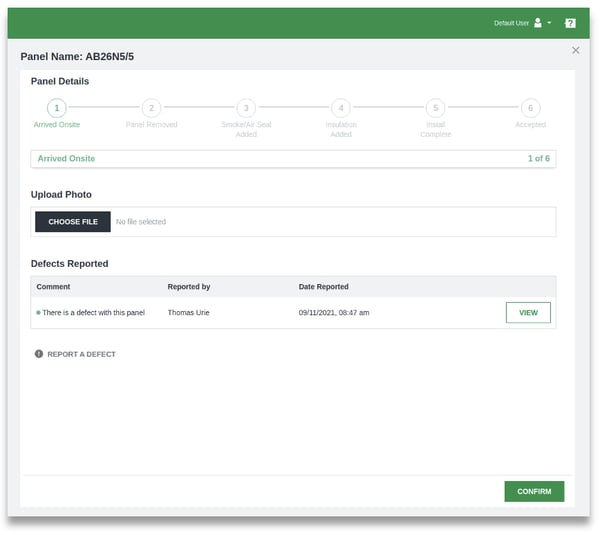Select step 3 Smoke/Air Seal Added circle

[246, 107]
